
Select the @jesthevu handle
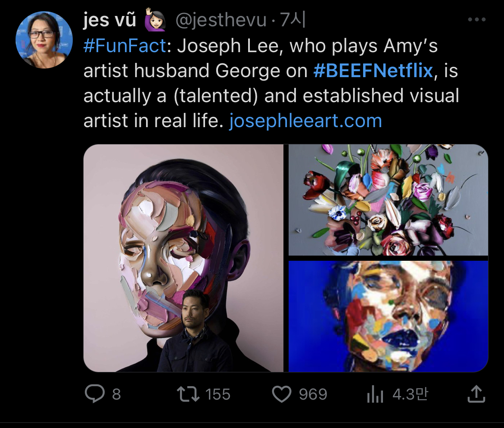point(220,20)
